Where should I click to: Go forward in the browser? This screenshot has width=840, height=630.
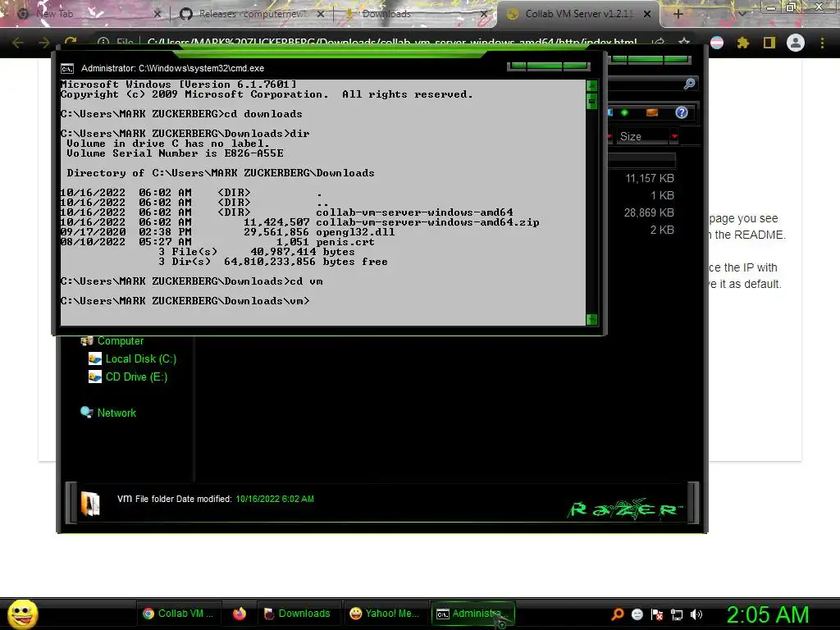point(44,43)
